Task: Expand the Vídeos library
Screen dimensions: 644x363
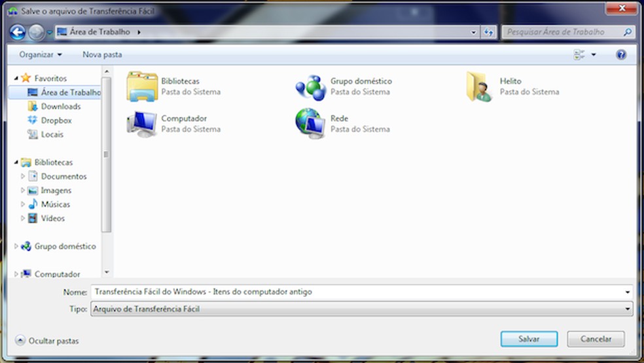Action: click(23, 218)
